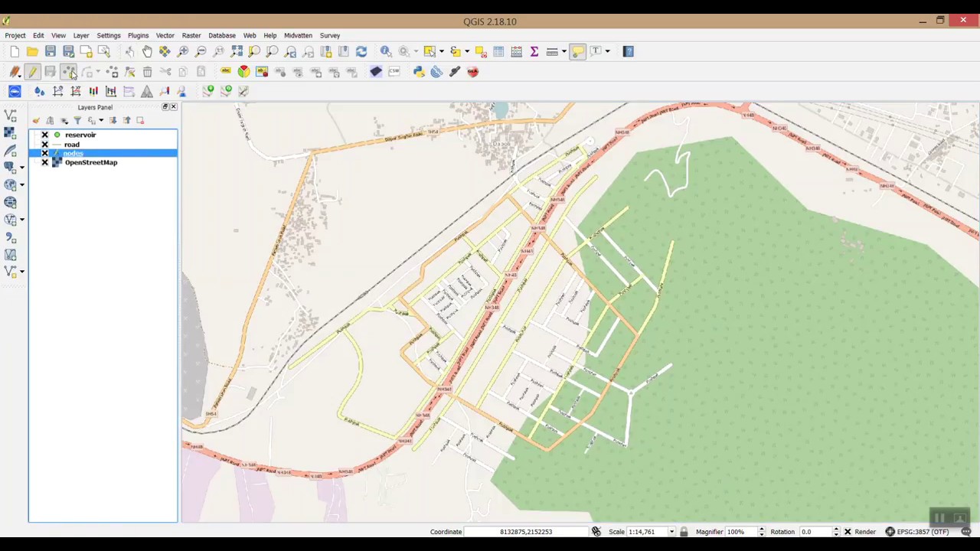The image size is (980, 551).
Task: Click the EPSG:3857 CRS status button
Action: [917, 532]
